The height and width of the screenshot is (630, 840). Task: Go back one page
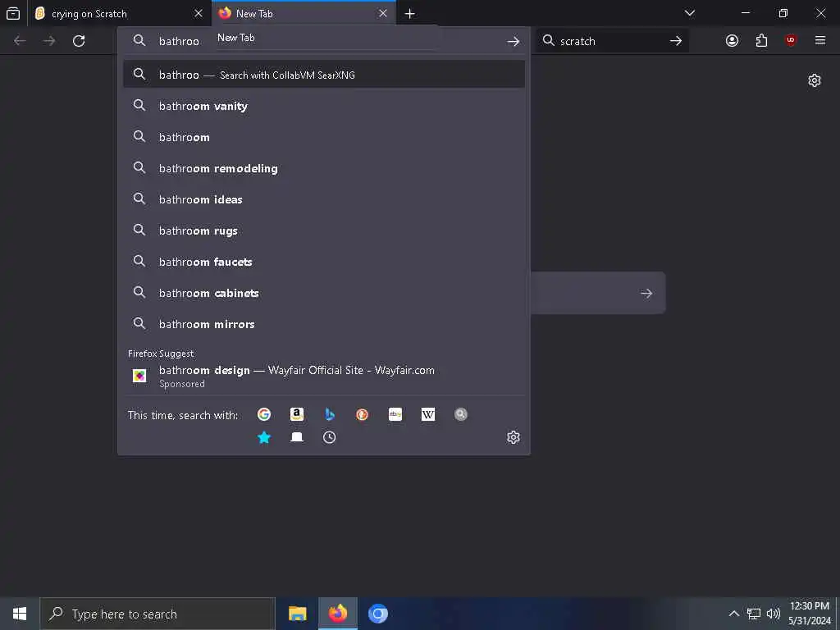20,41
